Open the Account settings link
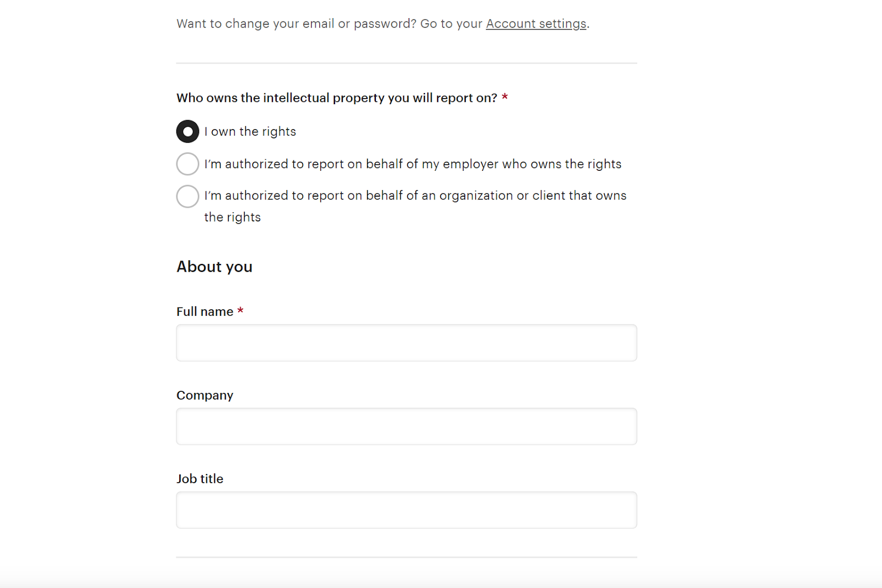The width and height of the screenshot is (882, 588). pos(536,24)
